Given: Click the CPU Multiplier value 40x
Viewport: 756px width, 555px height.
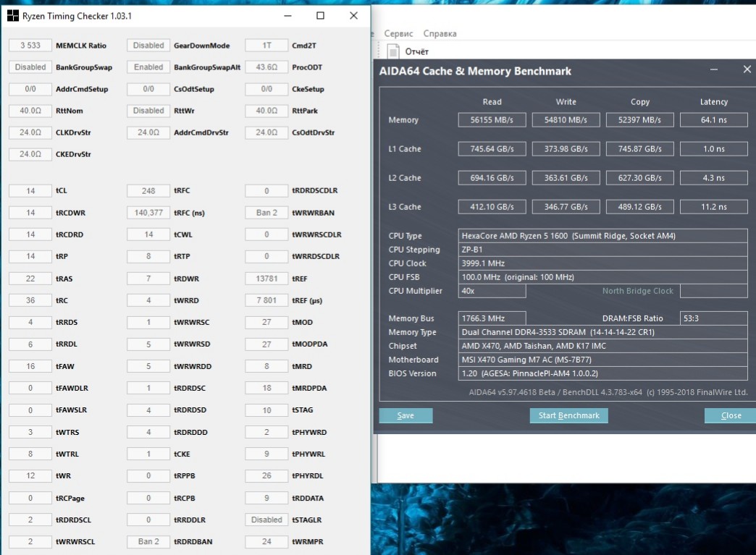Looking at the screenshot, I should [x=492, y=291].
